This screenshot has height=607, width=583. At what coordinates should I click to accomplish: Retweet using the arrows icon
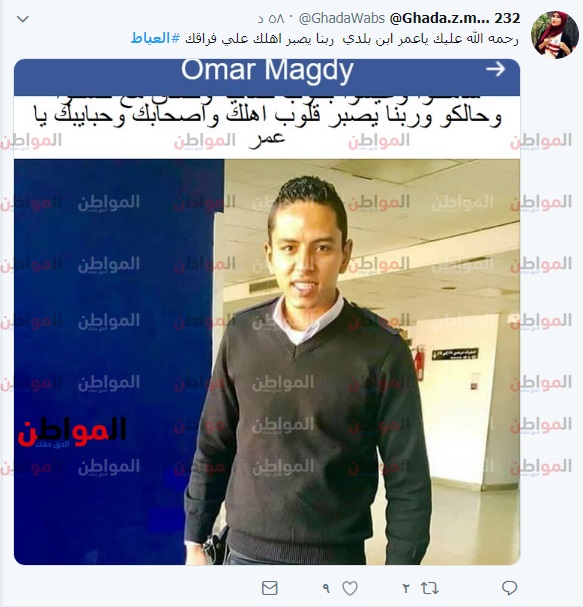[430, 588]
